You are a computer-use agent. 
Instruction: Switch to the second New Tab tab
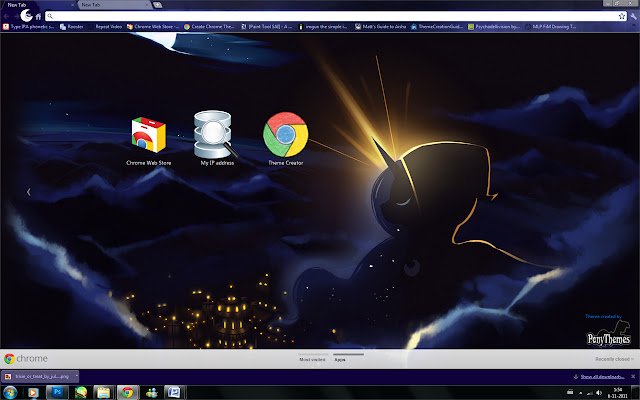click(x=113, y=5)
